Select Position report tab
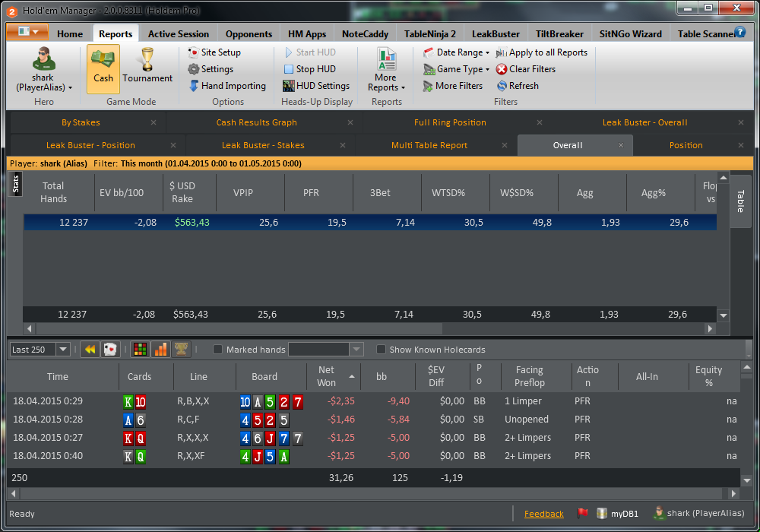 (686, 145)
